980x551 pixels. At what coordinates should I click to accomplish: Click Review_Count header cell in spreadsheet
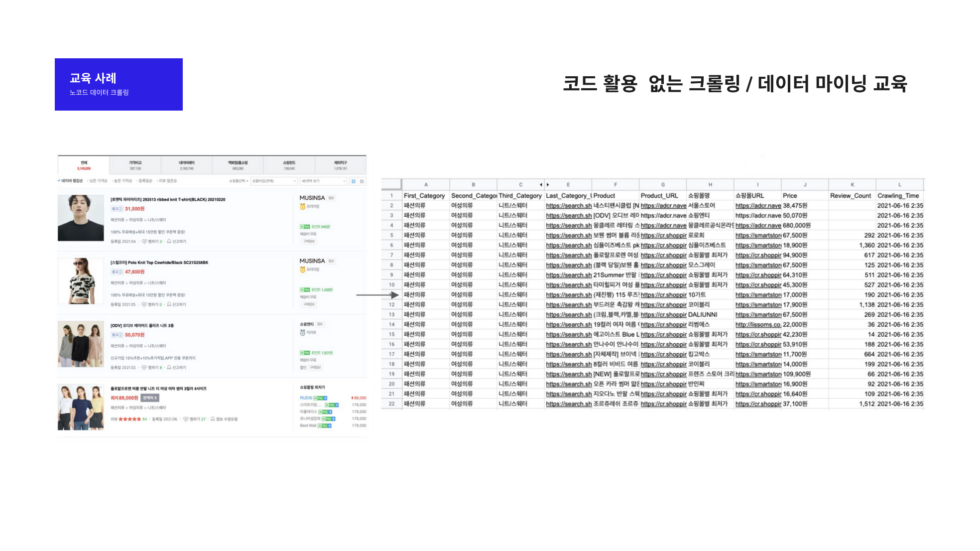point(852,196)
